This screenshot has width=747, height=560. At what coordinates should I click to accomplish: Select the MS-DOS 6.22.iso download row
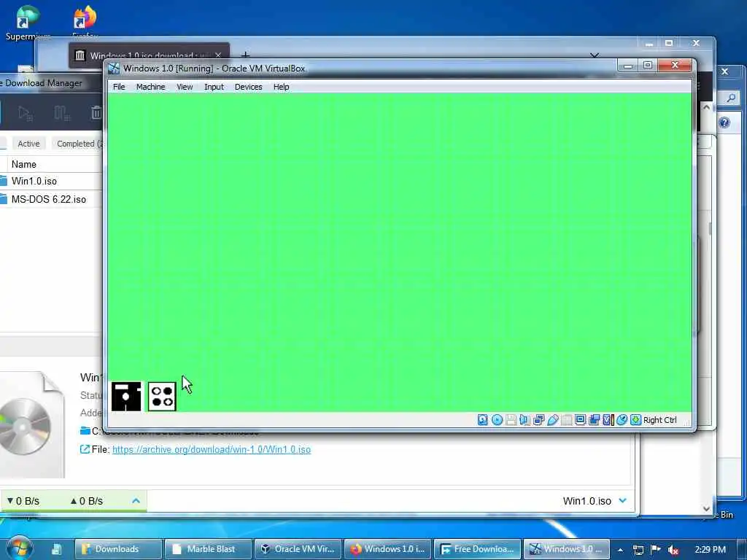(x=52, y=199)
